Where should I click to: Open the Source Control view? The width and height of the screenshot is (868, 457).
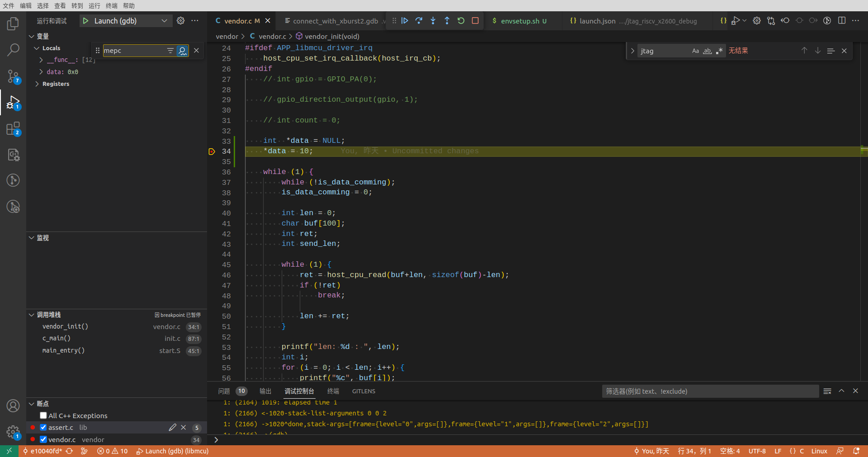coord(13,76)
